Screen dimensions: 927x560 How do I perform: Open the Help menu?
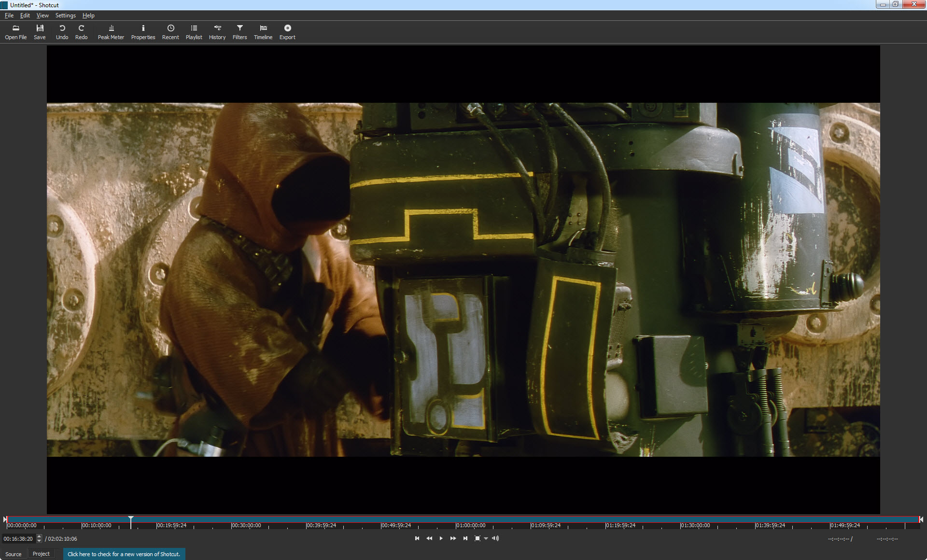click(x=88, y=15)
